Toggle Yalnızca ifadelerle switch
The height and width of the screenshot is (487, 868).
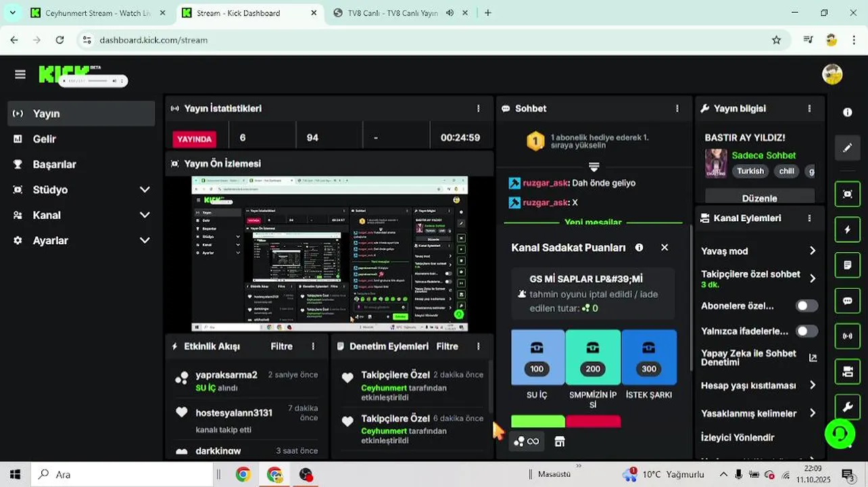tap(806, 331)
